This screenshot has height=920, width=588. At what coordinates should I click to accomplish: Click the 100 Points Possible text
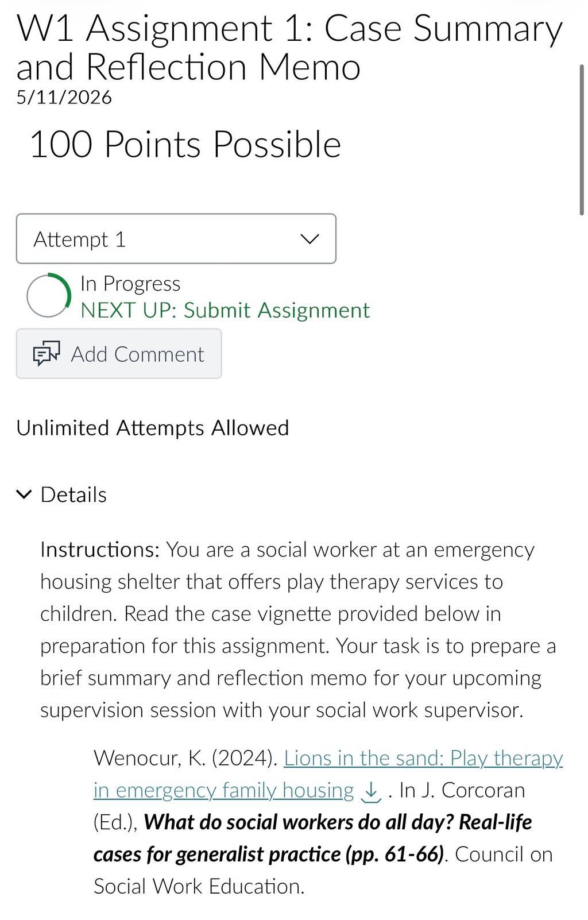[x=185, y=144]
